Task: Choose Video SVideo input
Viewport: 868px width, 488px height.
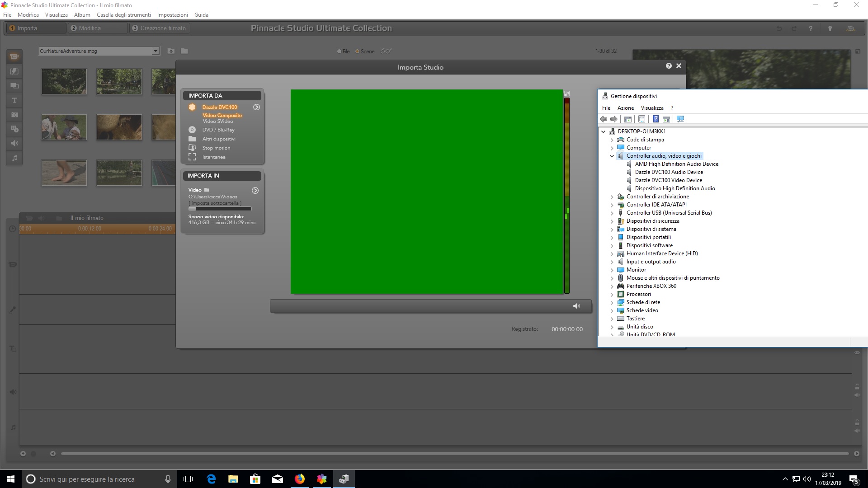Action: pos(218,121)
